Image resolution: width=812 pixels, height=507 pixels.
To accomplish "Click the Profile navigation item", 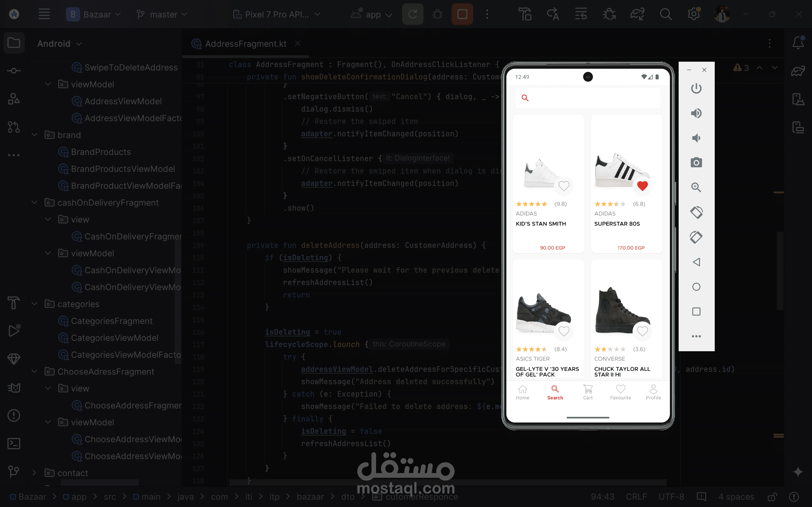I will click(653, 392).
